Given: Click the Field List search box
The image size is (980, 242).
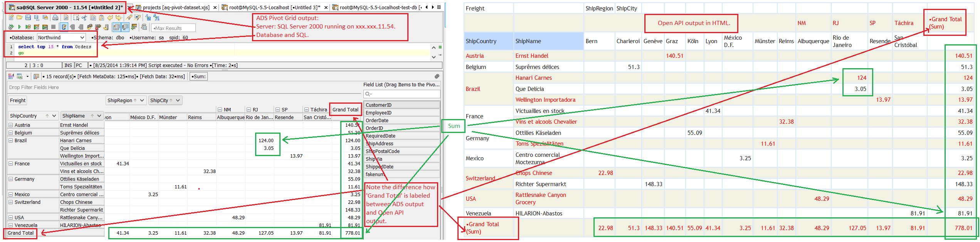Looking at the screenshot, I should (x=402, y=94).
